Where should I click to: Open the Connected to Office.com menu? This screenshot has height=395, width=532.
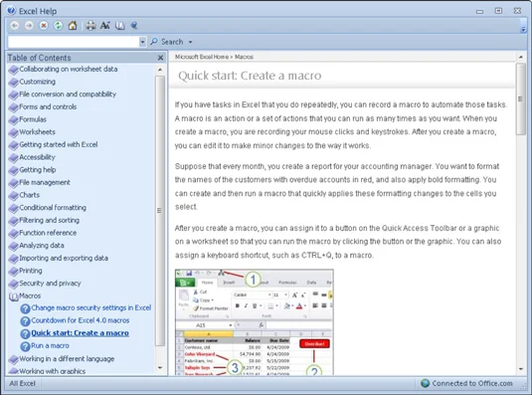coord(466,383)
